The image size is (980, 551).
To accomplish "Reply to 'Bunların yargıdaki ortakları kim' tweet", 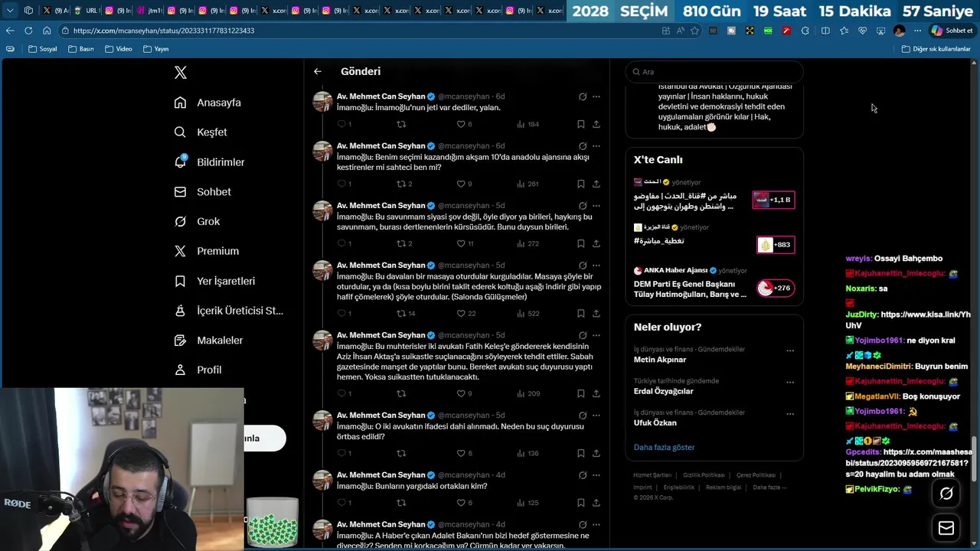I will pyautogui.click(x=342, y=503).
